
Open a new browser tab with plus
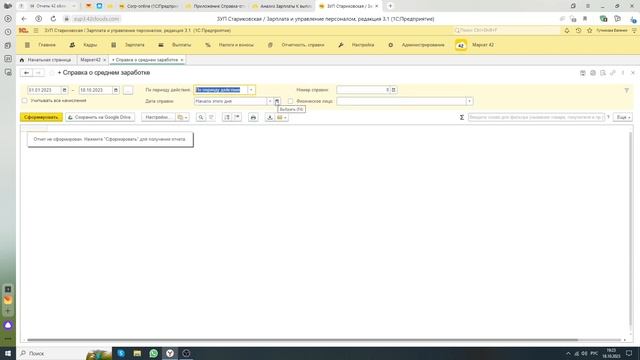pyautogui.click(x=390, y=6)
